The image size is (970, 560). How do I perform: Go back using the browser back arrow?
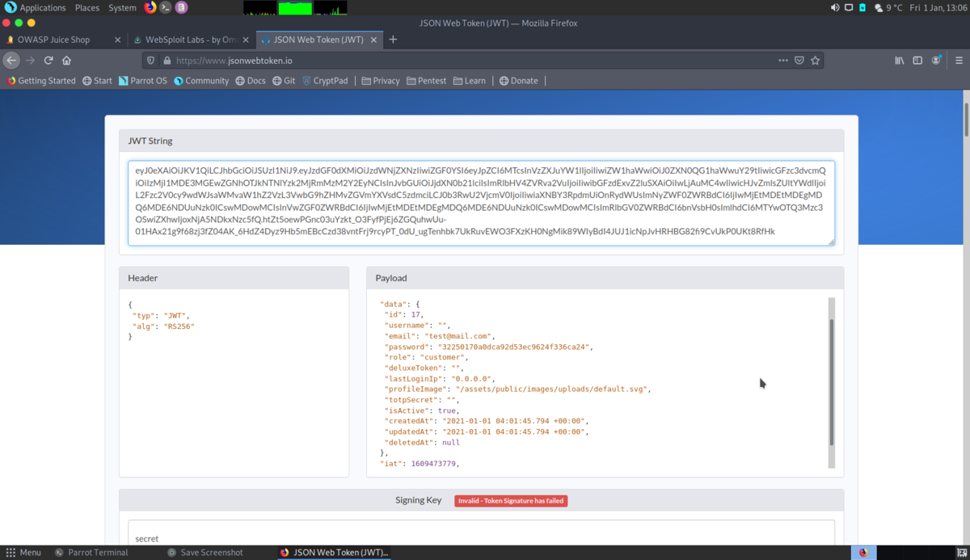(x=11, y=61)
